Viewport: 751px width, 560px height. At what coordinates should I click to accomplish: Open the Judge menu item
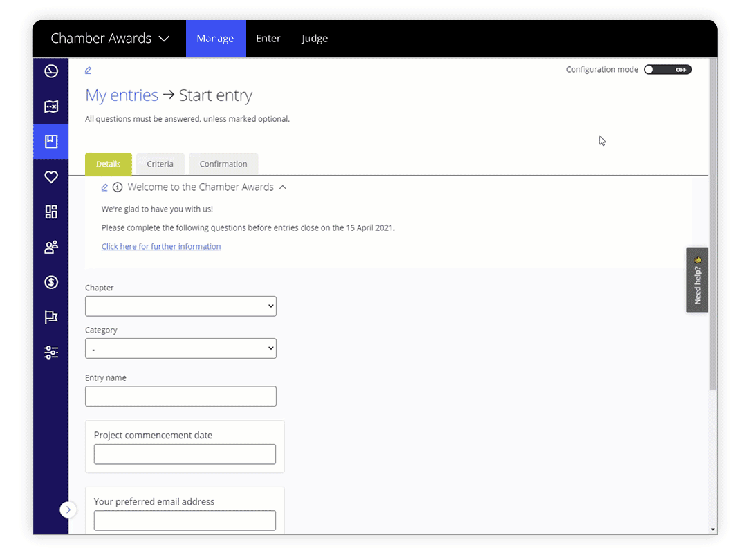(315, 38)
